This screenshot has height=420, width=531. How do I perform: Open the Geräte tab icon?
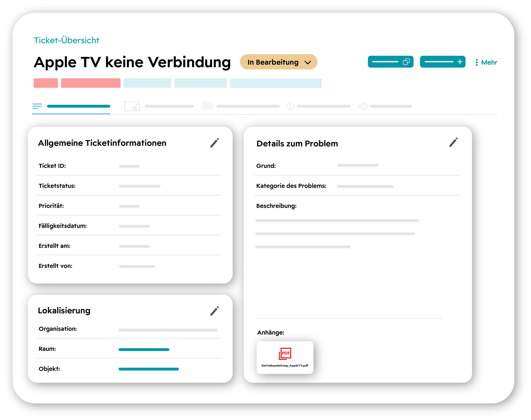[x=132, y=106]
